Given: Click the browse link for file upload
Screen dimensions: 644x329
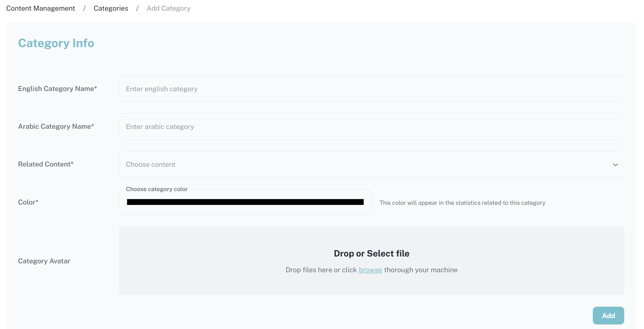Looking at the screenshot, I should [370, 270].
